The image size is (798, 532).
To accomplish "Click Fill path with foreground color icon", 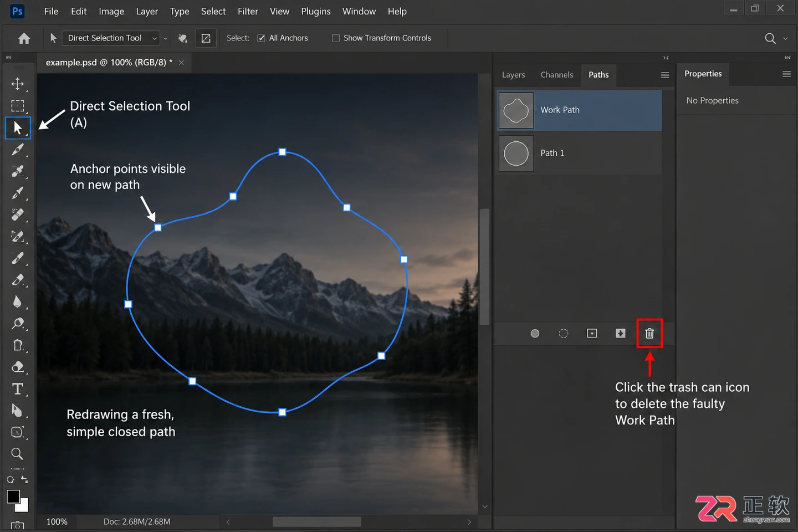I will (535, 334).
